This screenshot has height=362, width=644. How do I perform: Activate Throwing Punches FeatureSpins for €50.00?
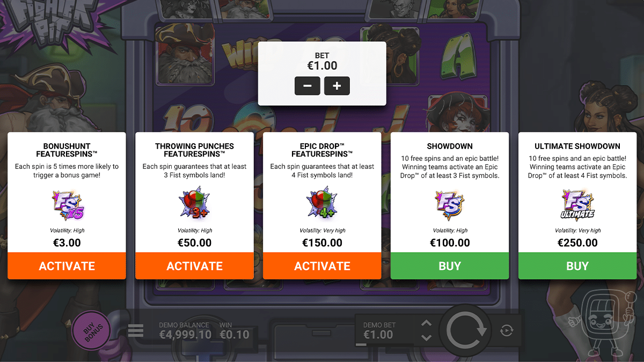point(194,266)
